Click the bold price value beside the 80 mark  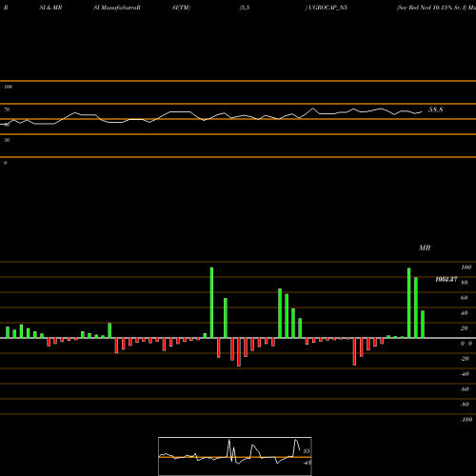[446, 279]
